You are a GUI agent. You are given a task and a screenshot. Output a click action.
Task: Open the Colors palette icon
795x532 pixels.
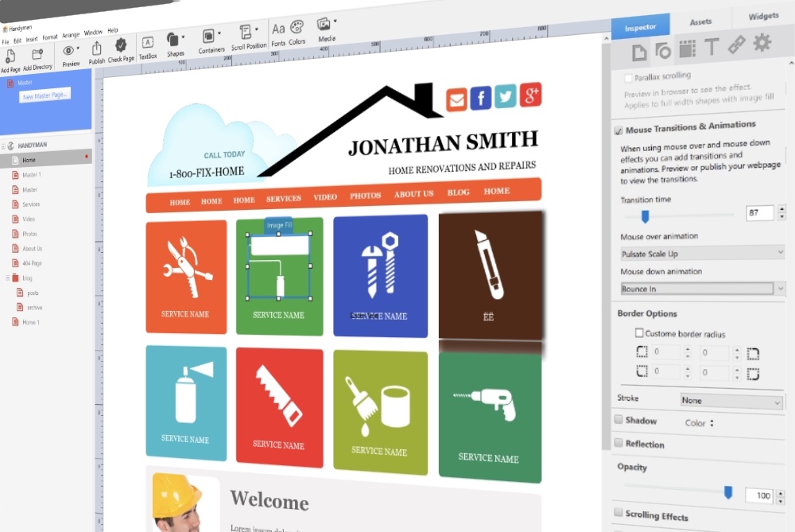tap(297, 29)
